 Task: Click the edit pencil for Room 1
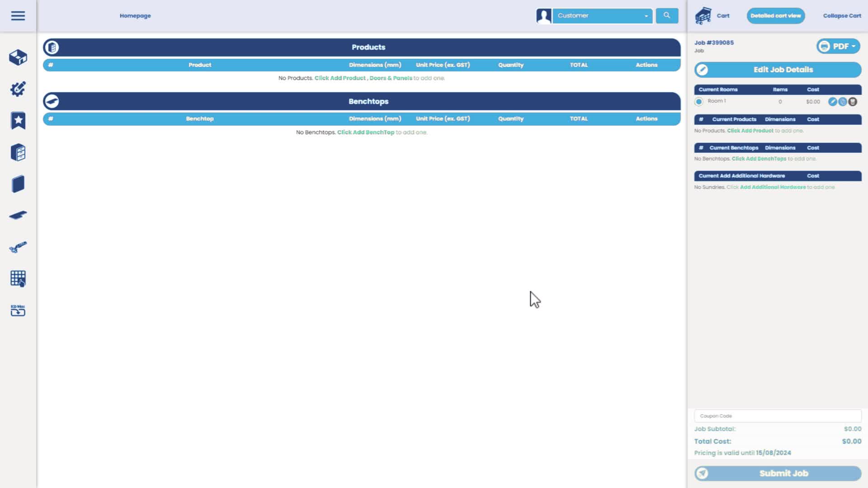[x=833, y=102]
